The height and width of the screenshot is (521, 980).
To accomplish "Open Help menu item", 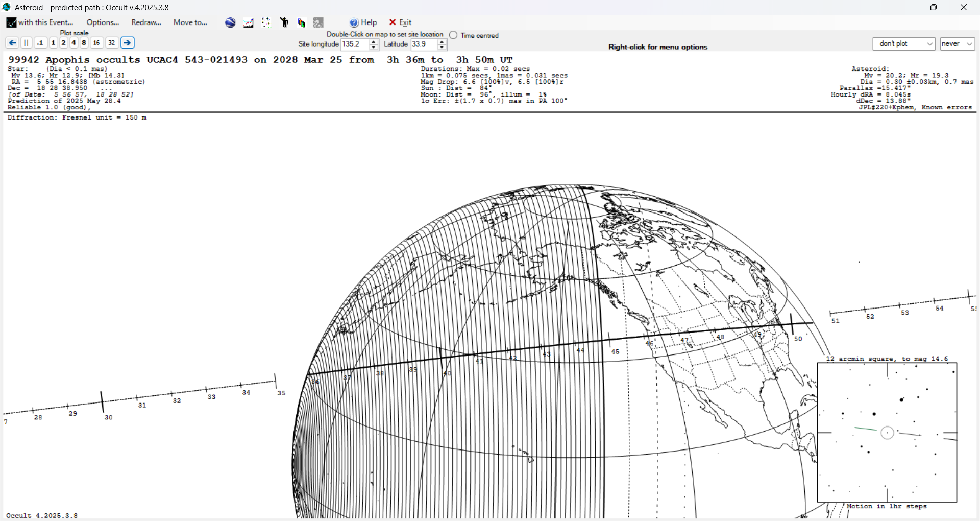I will pos(363,22).
